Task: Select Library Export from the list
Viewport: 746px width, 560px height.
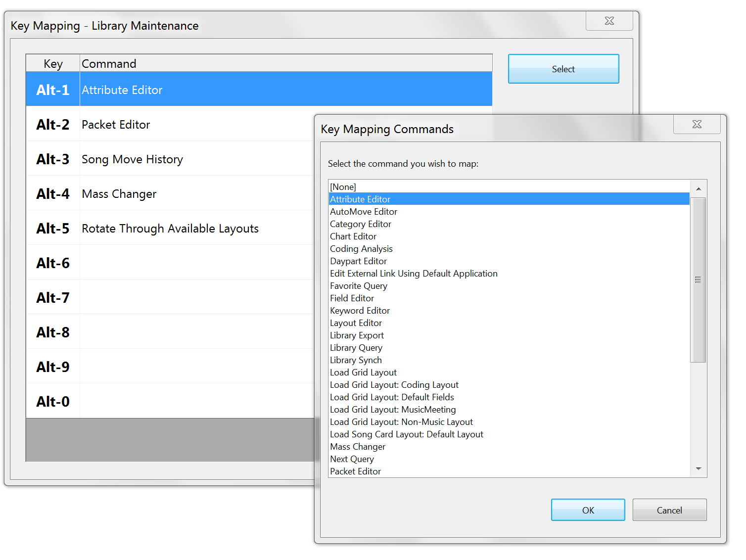Action: coord(357,335)
